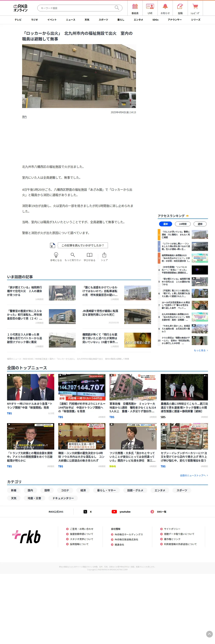
Task: Open article 家が燃えている 福岡県行橋市で住宅火災
Action: pyautogui.click(x=41, y=293)
